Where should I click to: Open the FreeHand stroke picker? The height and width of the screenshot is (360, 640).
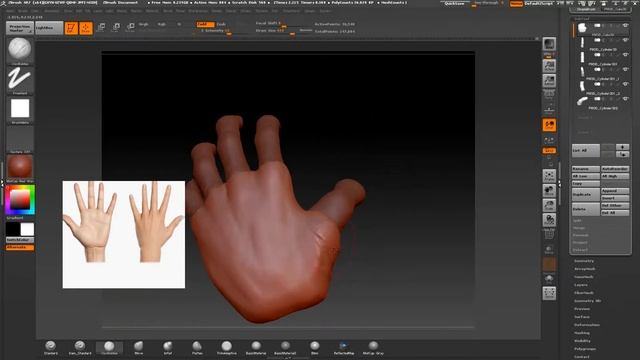20,80
